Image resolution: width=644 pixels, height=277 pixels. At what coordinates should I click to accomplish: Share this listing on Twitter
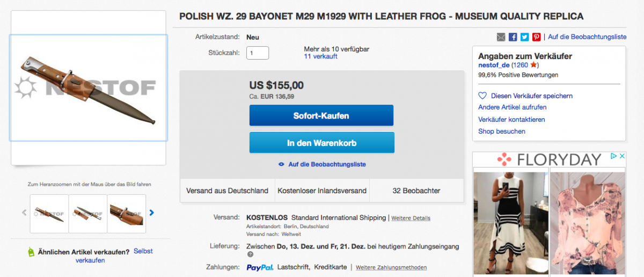tap(524, 37)
